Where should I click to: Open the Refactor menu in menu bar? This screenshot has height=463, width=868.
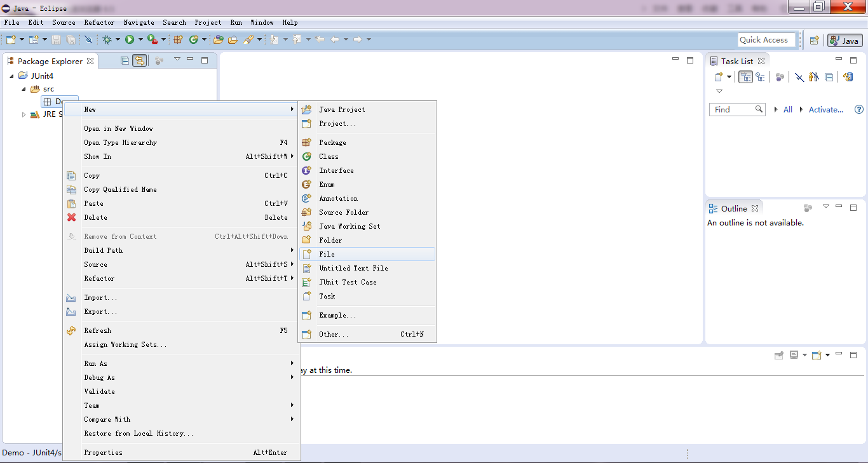[100, 22]
